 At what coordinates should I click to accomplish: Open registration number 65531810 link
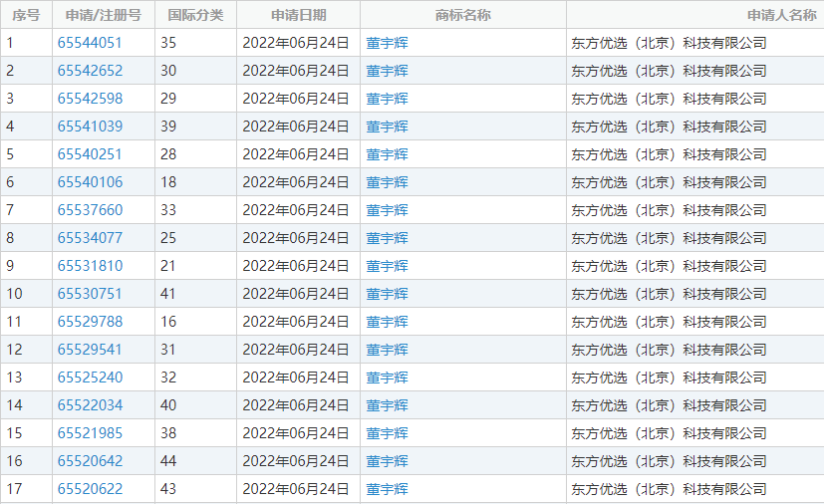[x=90, y=265]
